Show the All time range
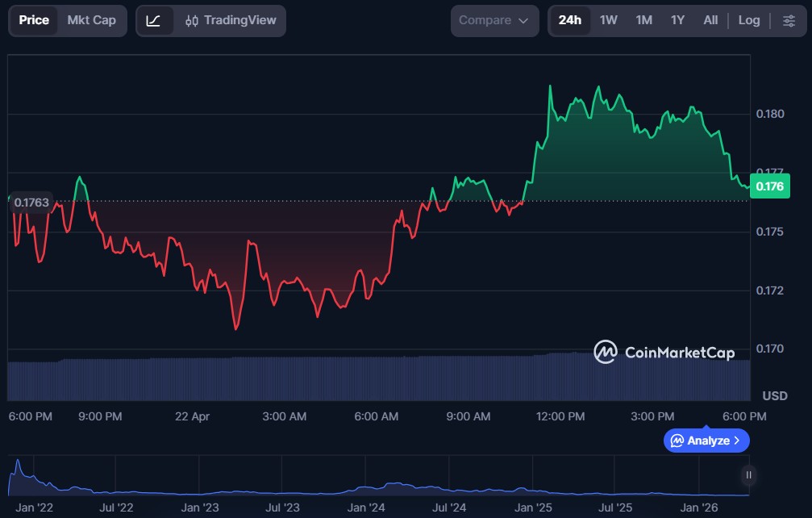Screen dimensions: 812x518 (x=710, y=20)
